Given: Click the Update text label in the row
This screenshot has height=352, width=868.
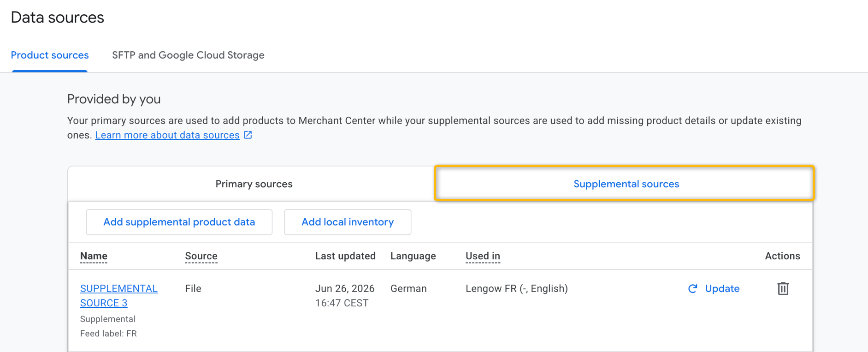Looking at the screenshot, I should pyautogui.click(x=722, y=289).
